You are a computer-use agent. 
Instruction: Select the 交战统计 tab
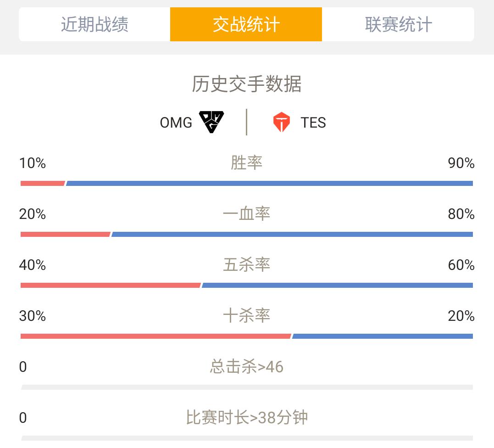point(246,24)
